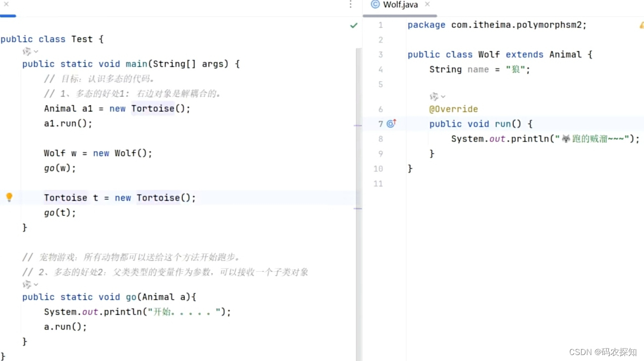Viewport: 644px width, 361px height.
Task: Click line number 11 in Wolf.java
Action: [378, 183]
